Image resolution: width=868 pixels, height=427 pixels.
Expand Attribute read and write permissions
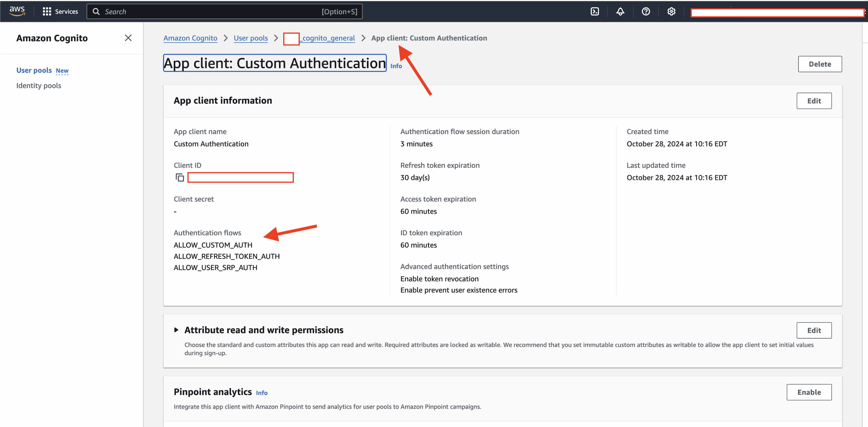click(176, 330)
